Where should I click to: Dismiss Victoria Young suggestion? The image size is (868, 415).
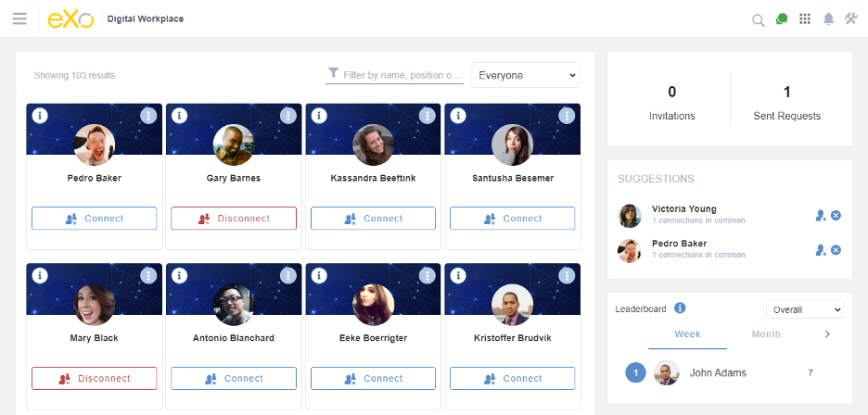tap(836, 216)
